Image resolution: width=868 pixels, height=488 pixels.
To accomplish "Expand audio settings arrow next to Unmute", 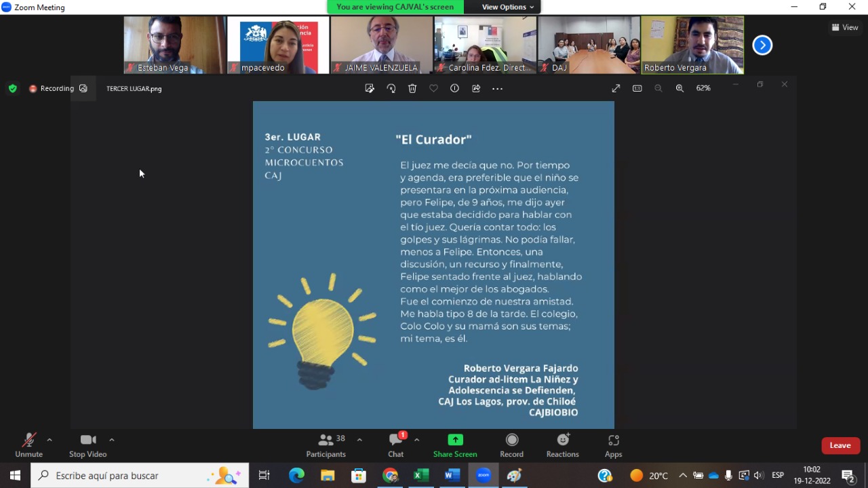I will coord(50,440).
